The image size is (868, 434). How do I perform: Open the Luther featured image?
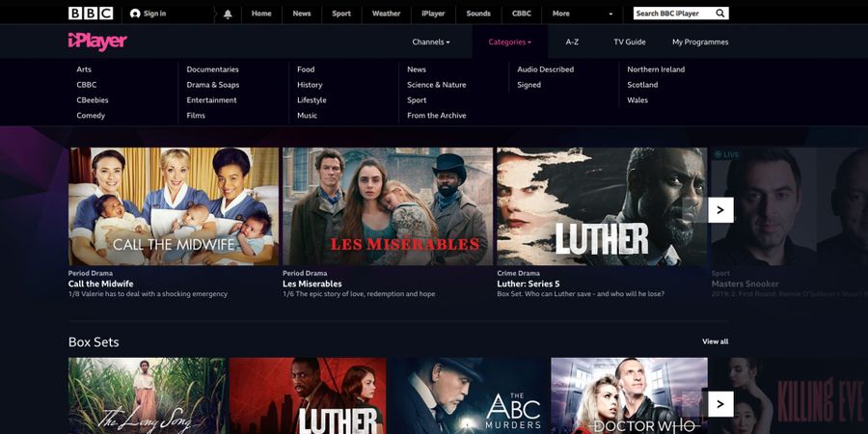pos(602,206)
